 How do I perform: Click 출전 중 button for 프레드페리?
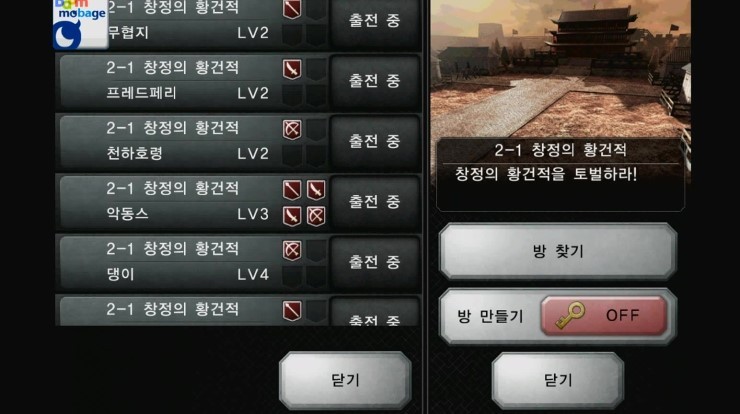click(374, 82)
